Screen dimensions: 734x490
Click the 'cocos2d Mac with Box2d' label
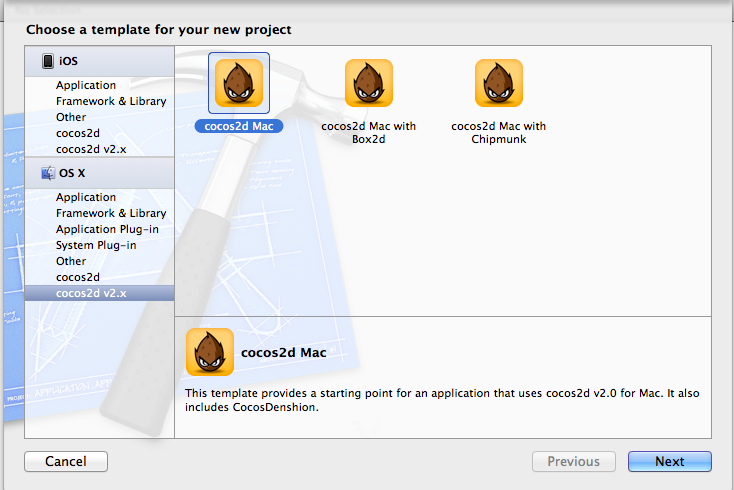click(369, 132)
